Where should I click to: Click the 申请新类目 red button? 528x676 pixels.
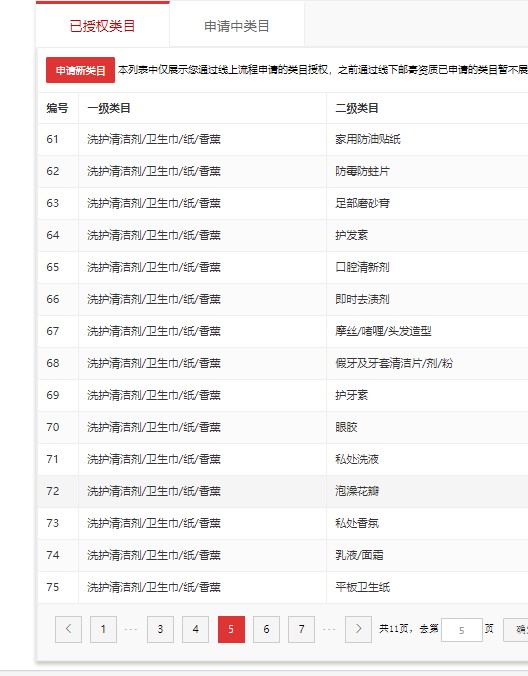click(x=80, y=70)
